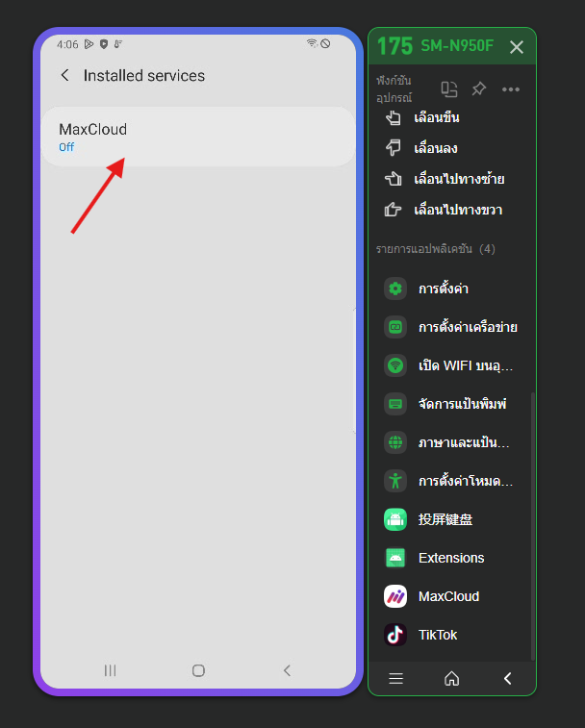Open the MaxCloud installed service entry
585x728 pixels.
pyautogui.click(x=198, y=137)
